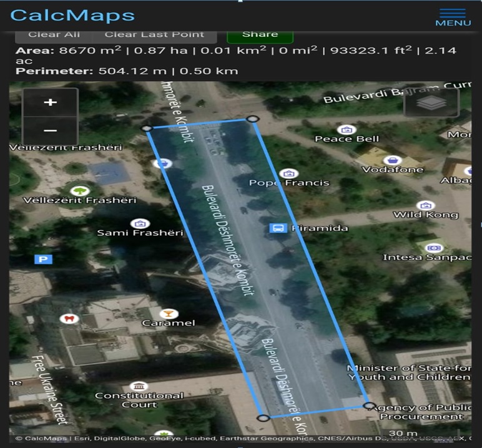Open the map layers switcher

[x=431, y=103]
